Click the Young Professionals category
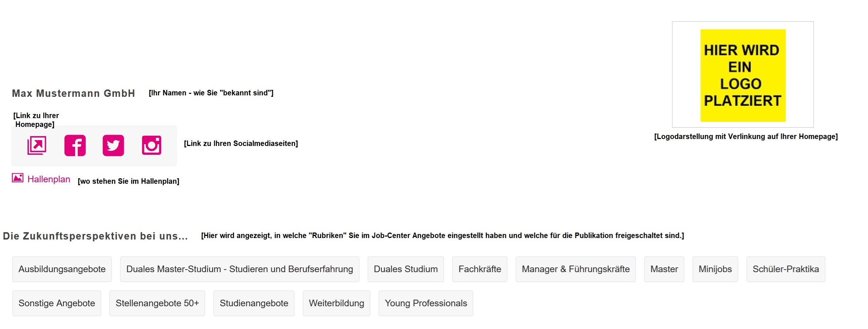 pos(426,303)
